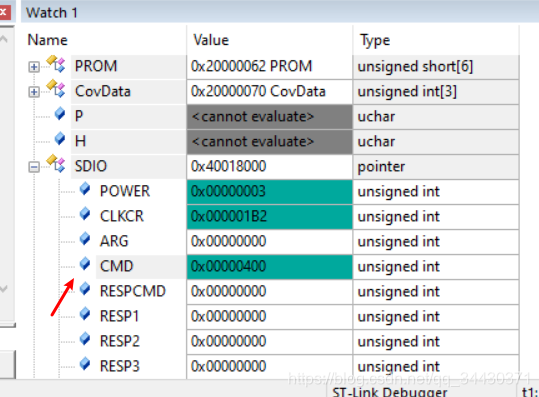Click the CovData array icon
This screenshot has height=397, width=539.
pos(56,89)
